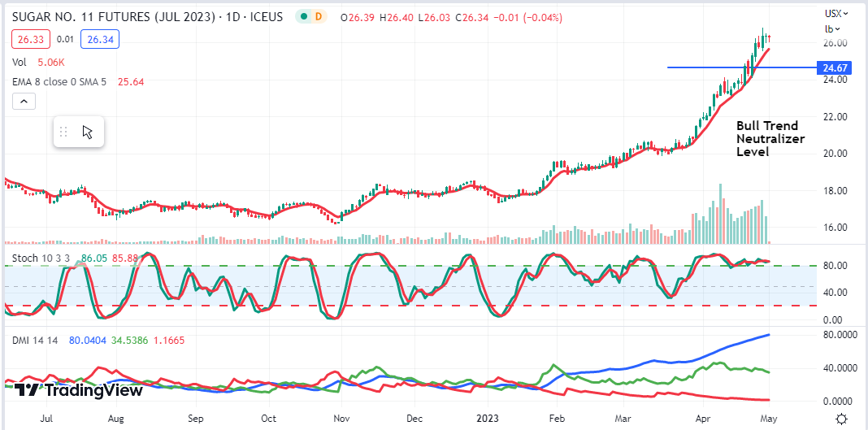Click the spread value 0.01 between price buttons
This screenshot has height=430, width=868.
65,39
